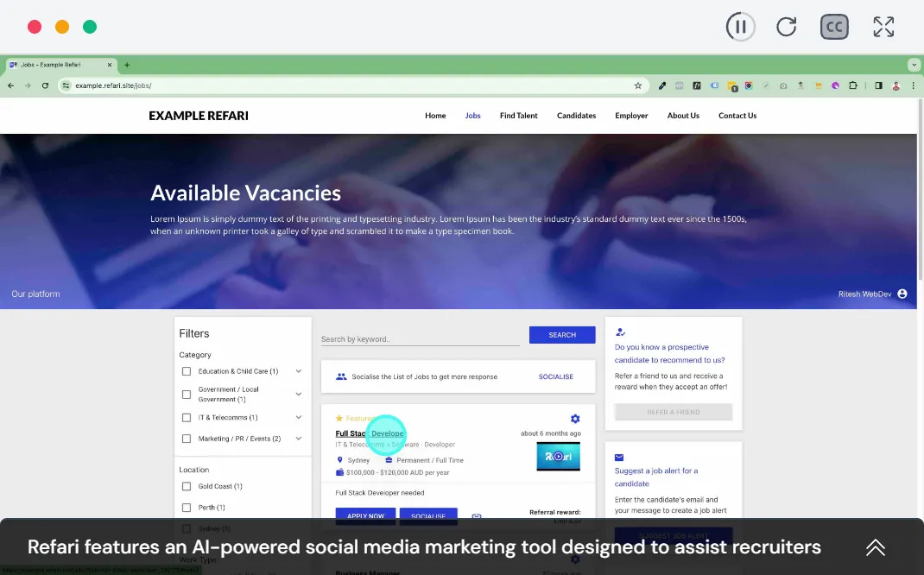Expand IT & Telecomms subcategories

[299, 418]
